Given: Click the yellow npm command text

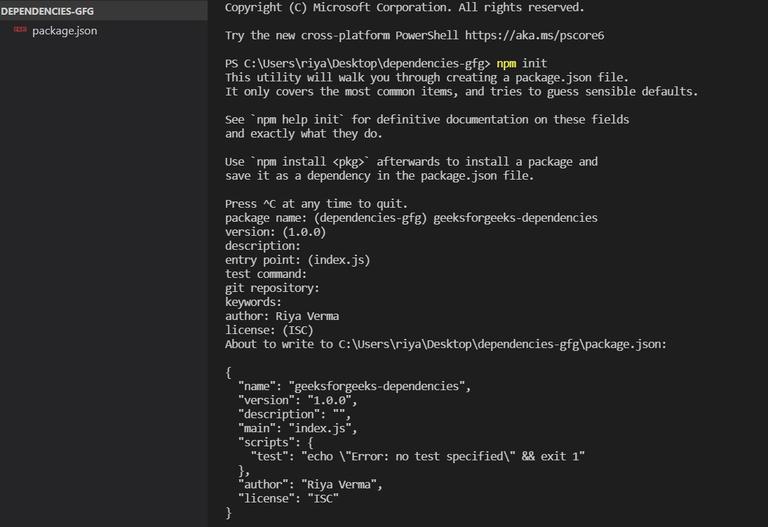Looking at the screenshot, I should [x=506, y=64].
